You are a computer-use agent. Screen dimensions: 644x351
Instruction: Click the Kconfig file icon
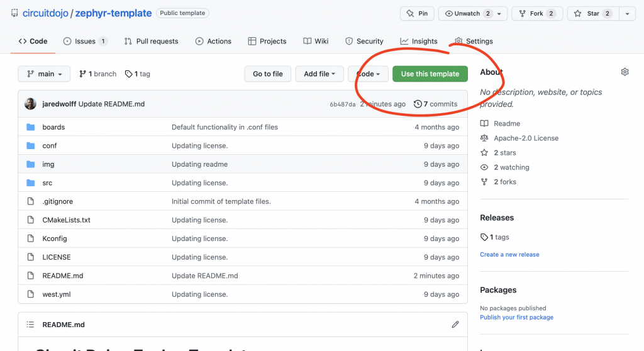30,238
